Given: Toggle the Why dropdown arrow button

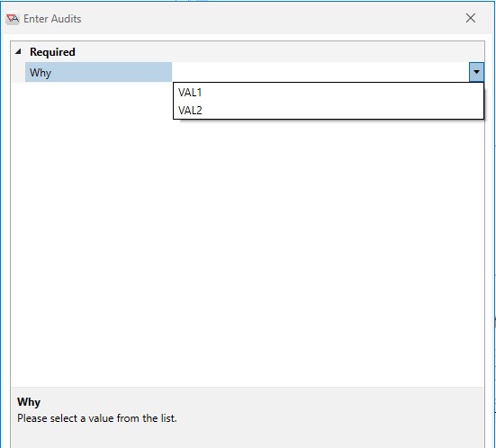Looking at the screenshot, I should 476,72.
